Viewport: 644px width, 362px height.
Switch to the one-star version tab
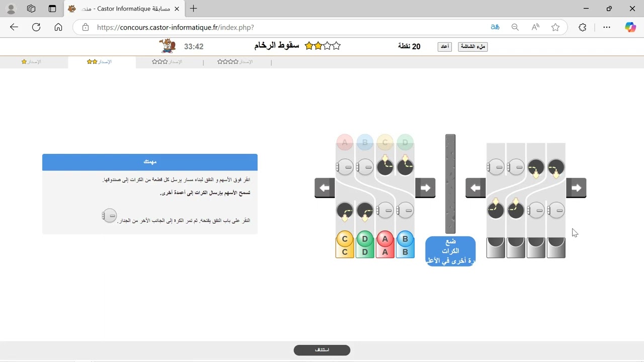click(31, 62)
